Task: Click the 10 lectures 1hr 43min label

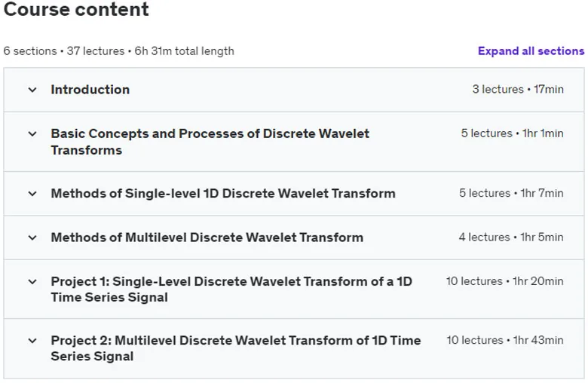Action: coord(505,340)
